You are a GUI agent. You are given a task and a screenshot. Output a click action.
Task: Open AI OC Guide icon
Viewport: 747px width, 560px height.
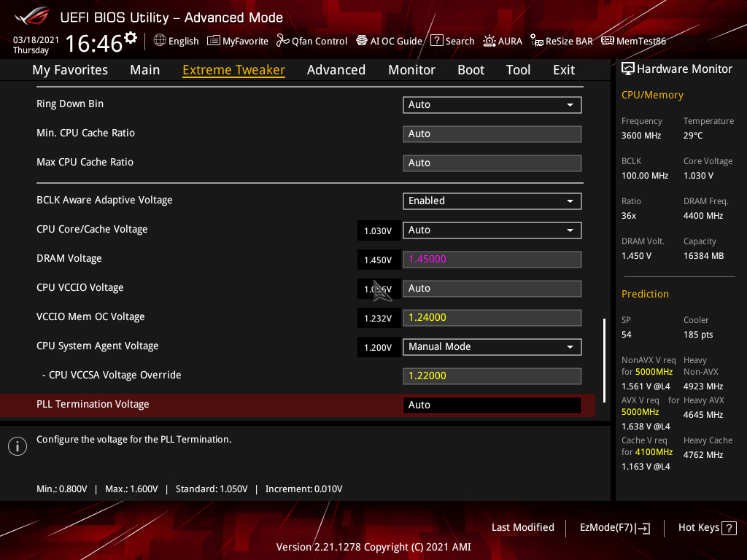[x=362, y=41]
